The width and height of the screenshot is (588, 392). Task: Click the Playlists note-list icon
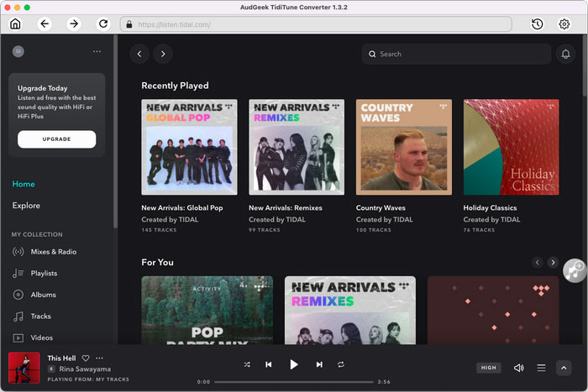(18, 273)
